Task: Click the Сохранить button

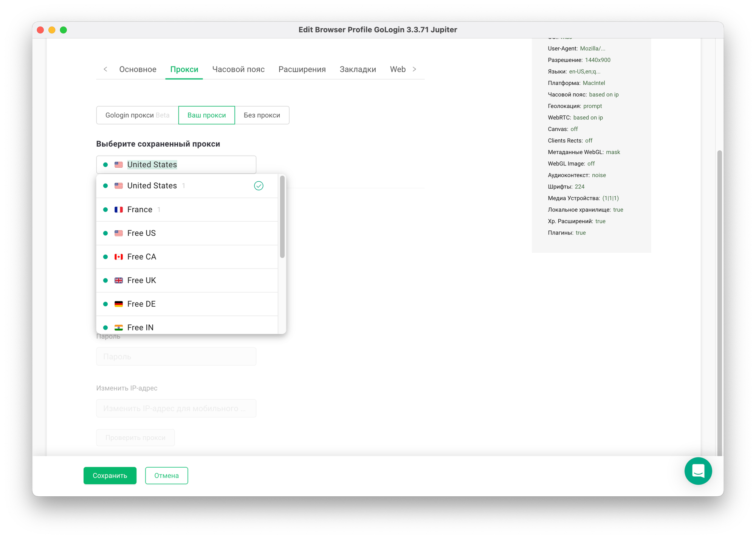Action: click(x=110, y=476)
